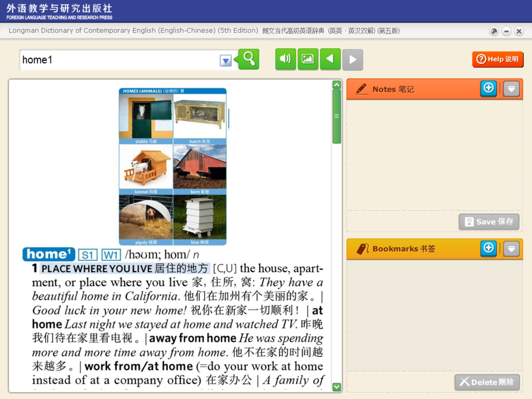Viewport: 532px width, 399px height.
Task: Minimize the dictionary window
Action: (x=506, y=31)
